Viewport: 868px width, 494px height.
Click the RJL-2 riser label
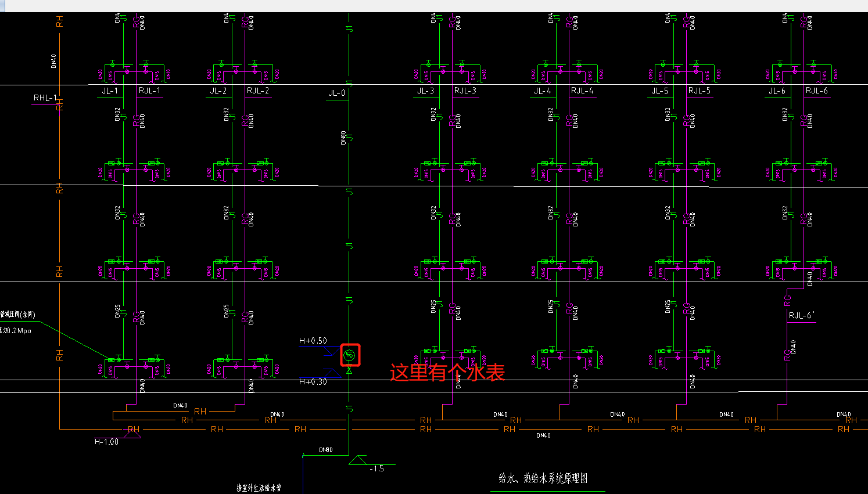[258, 91]
